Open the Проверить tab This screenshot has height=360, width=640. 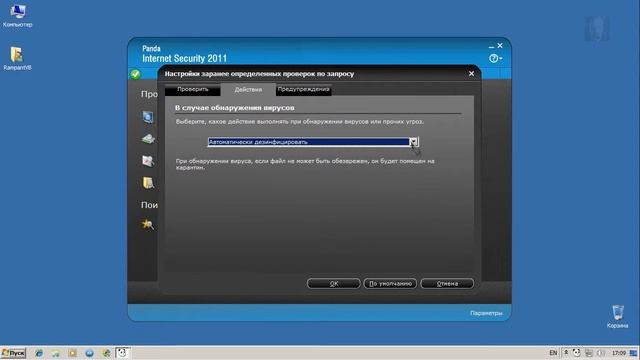pos(193,89)
